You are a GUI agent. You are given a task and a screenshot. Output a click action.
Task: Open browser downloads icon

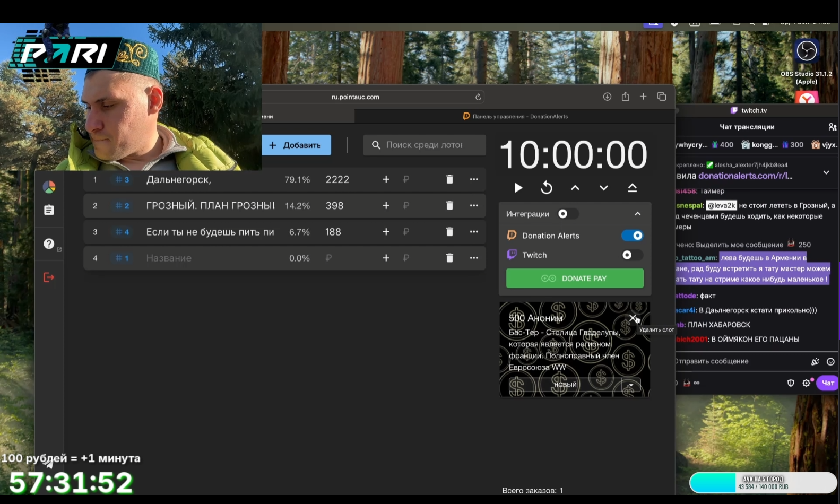tap(608, 97)
